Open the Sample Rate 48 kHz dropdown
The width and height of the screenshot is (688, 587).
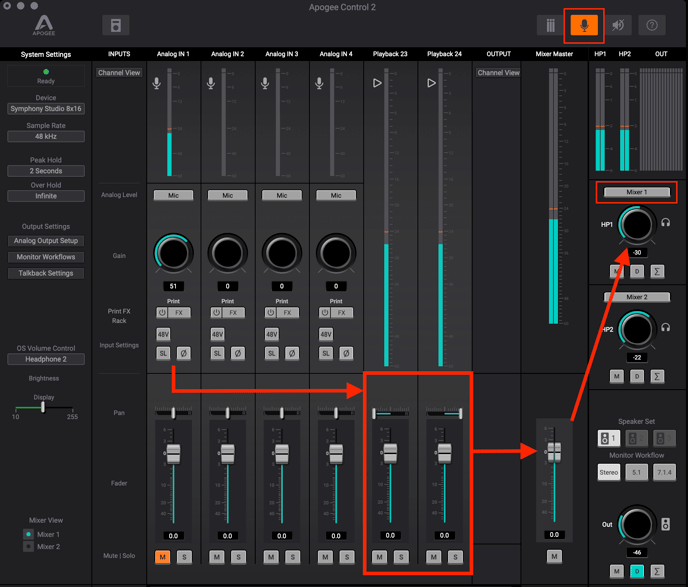[46, 136]
